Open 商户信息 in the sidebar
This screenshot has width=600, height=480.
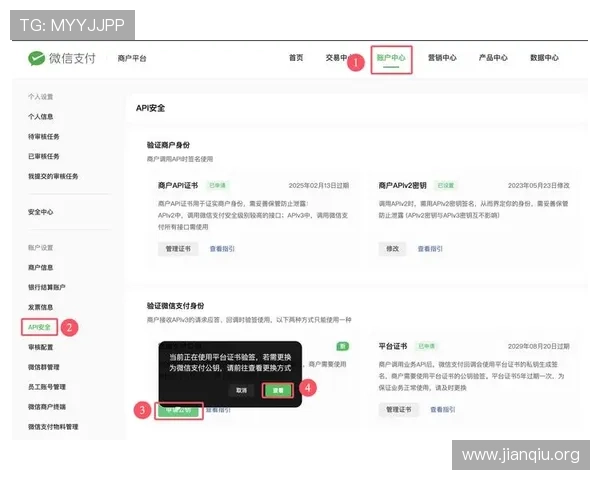(x=41, y=268)
